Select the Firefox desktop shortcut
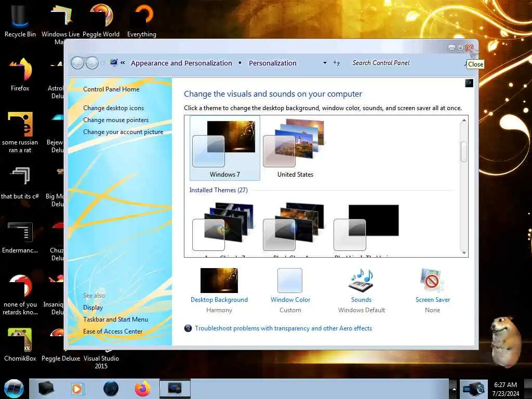The height and width of the screenshot is (399, 532). coord(20,74)
